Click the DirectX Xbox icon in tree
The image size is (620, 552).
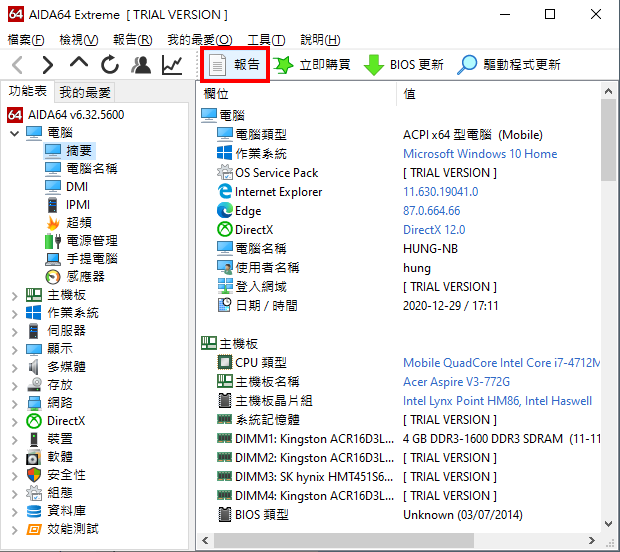coord(34,421)
